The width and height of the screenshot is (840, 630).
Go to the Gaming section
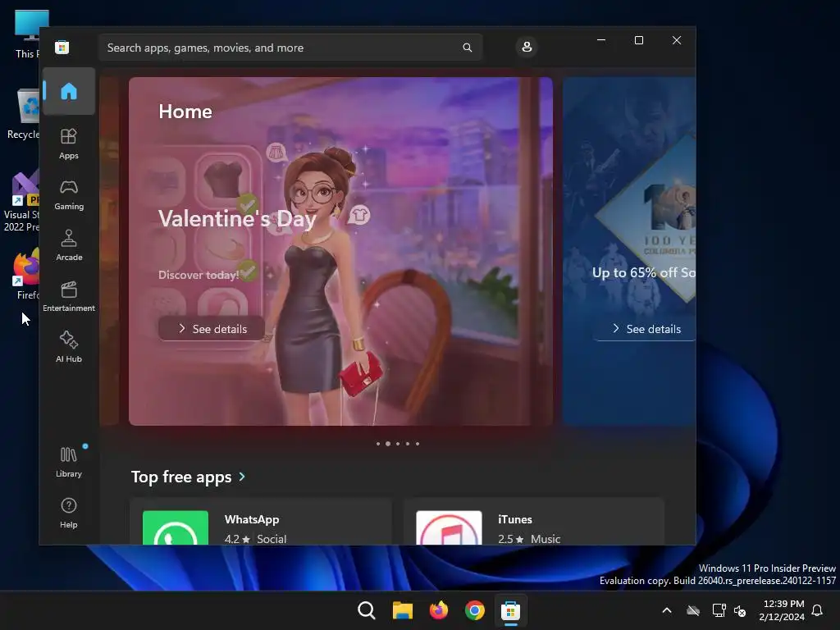tap(69, 195)
